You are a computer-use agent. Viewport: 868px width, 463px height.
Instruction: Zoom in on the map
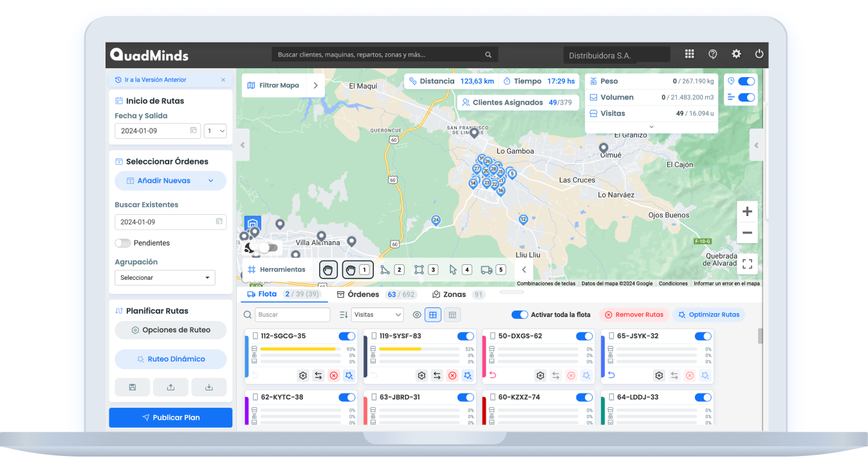click(747, 212)
